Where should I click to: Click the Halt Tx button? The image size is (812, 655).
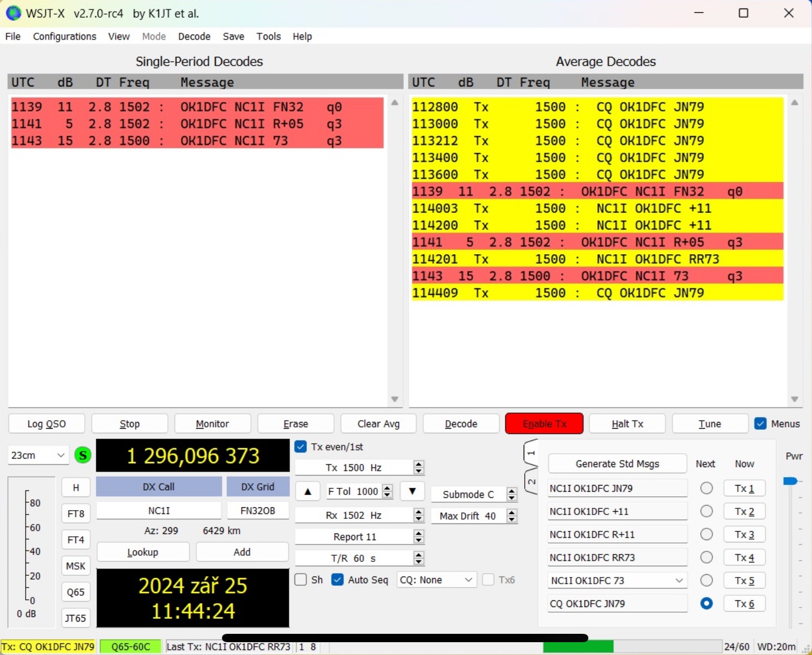pyautogui.click(x=627, y=424)
